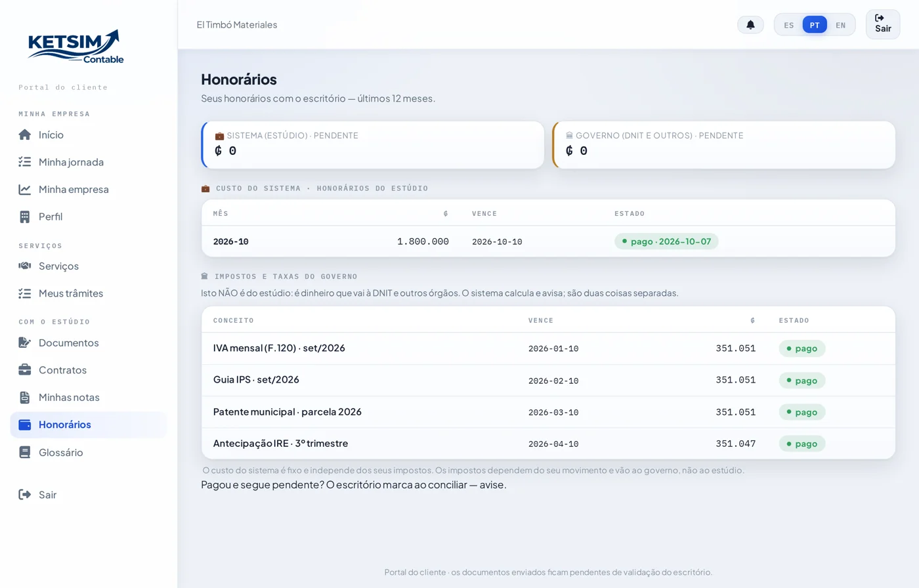Click the KETSIM Contable logo
The height and width of the screenshot is (588, 919).
tap(76, 46)
